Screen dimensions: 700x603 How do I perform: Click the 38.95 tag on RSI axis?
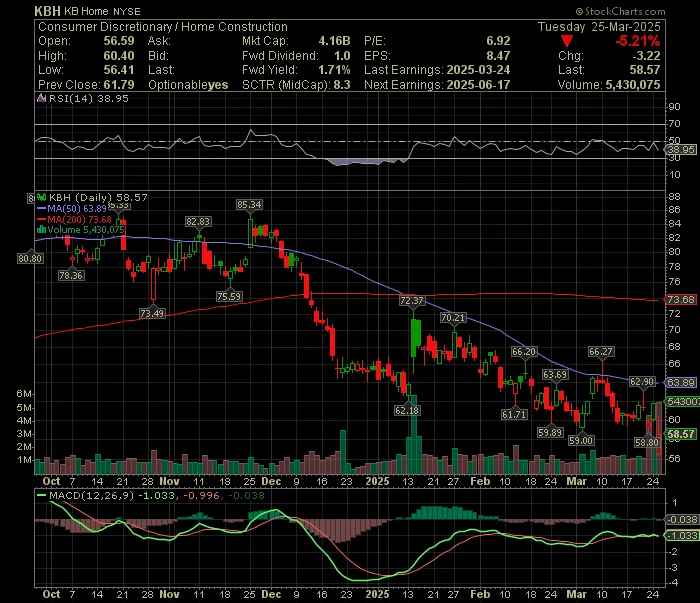point(681,150)
